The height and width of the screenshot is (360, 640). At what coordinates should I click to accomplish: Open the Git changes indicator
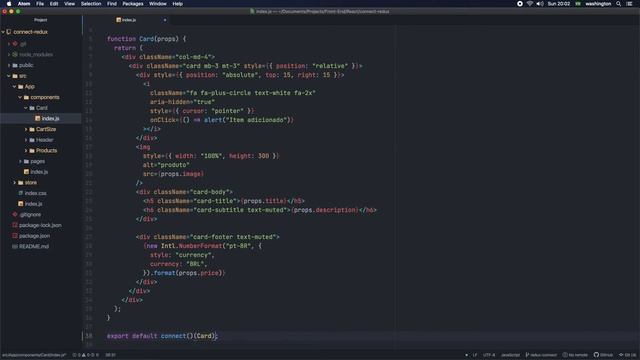pyautogui.click(x=628, y=355)
